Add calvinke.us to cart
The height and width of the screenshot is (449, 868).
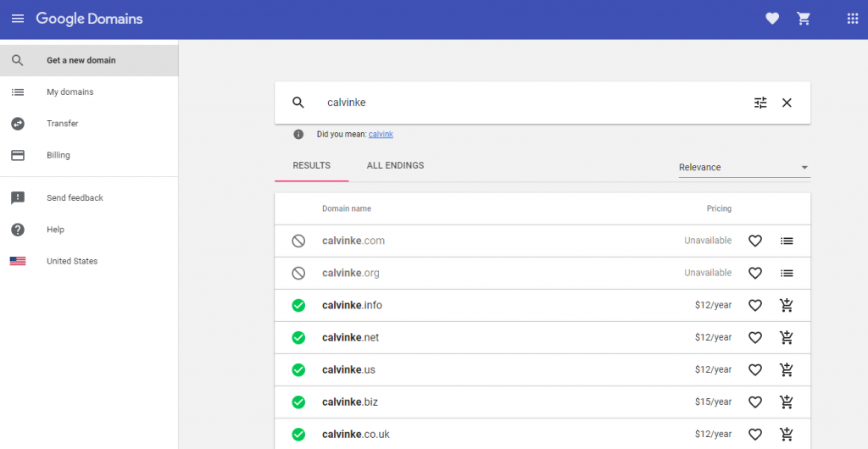click(x=787, y=369)
